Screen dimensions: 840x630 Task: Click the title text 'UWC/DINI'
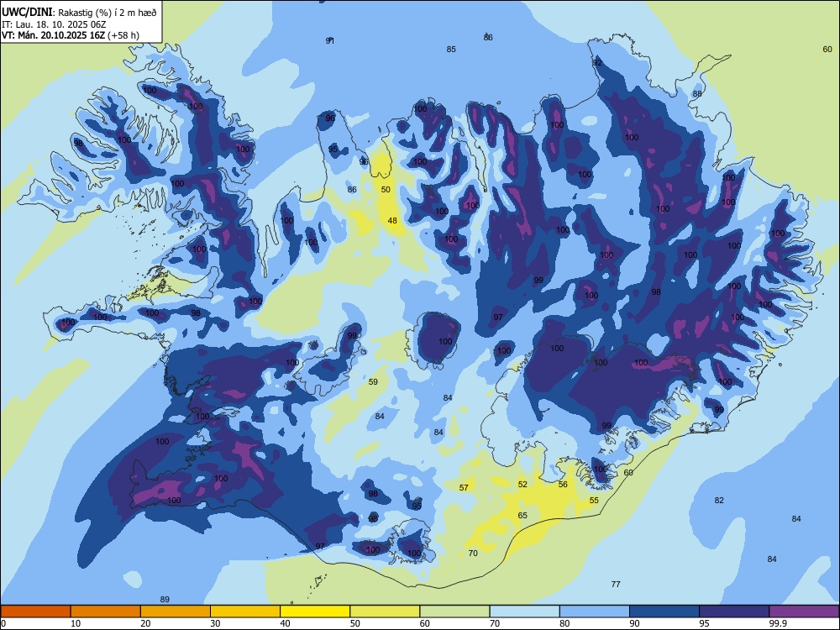tap(27, 13)
